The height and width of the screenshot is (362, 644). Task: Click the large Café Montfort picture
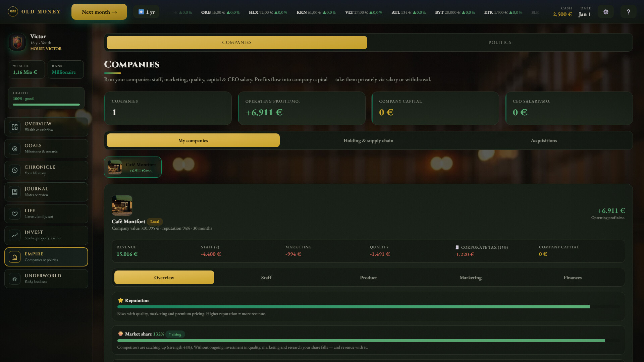point(122,205)
